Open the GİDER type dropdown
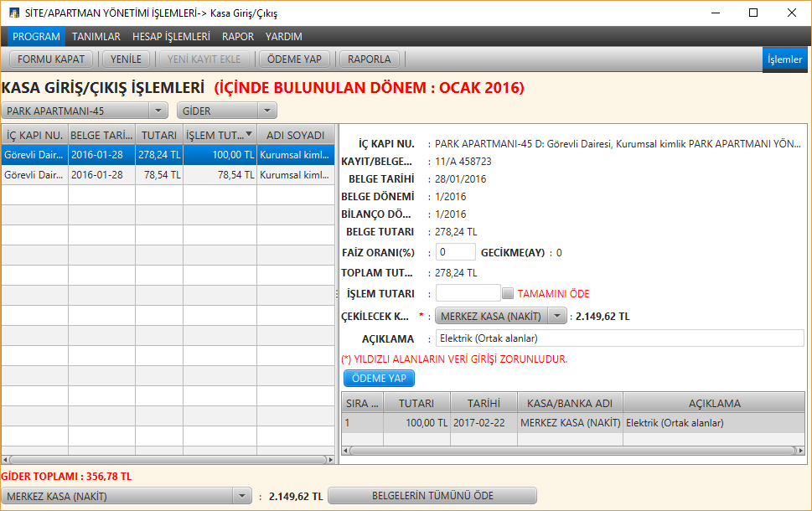 266,110
